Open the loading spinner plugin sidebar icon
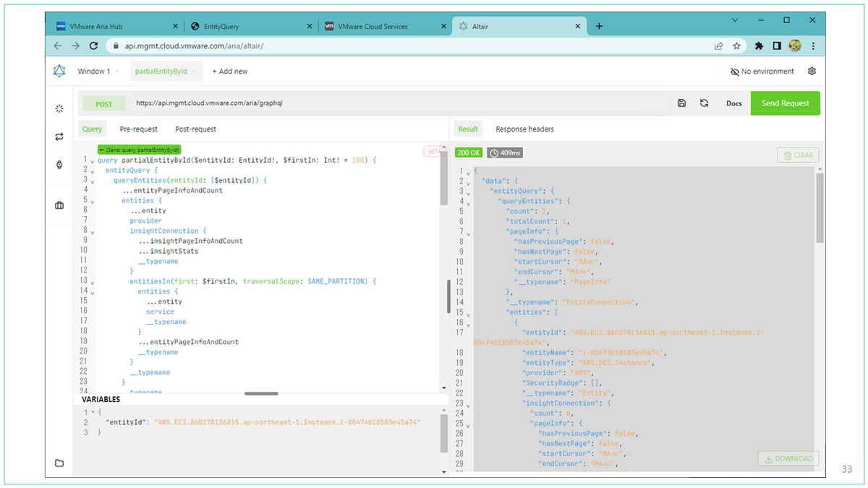The width and height of the screenshot is (868, 488). coord(59,108)
